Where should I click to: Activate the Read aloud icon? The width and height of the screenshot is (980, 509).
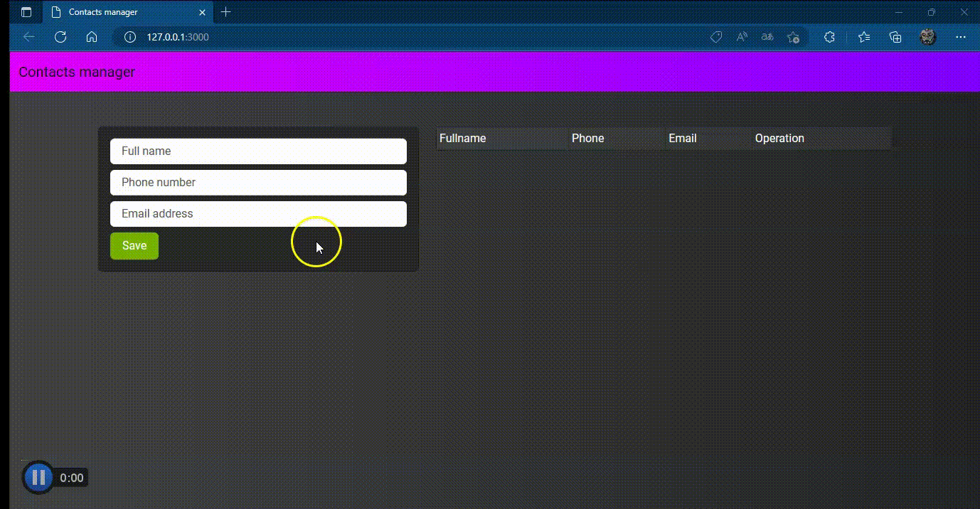tap(742, 37)
